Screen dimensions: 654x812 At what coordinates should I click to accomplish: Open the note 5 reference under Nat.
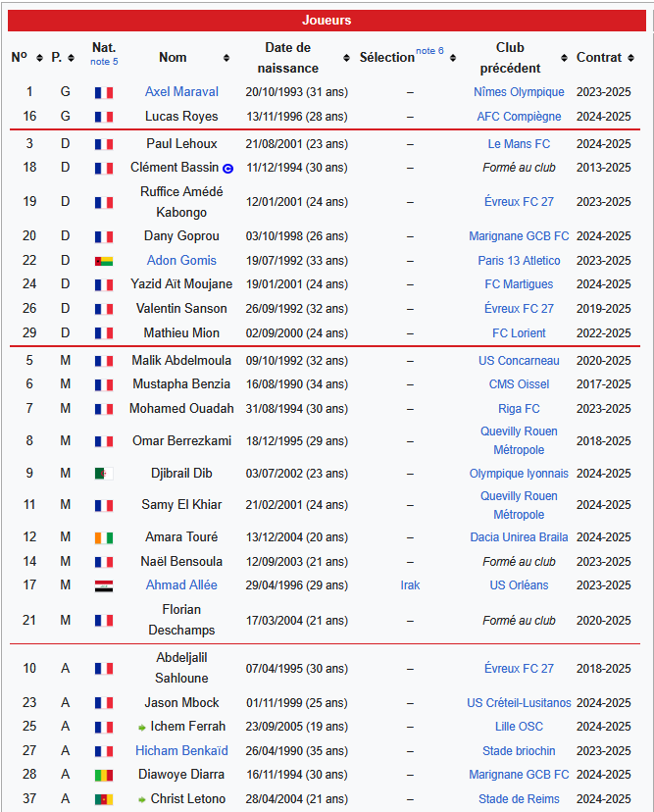coord(104,62)
